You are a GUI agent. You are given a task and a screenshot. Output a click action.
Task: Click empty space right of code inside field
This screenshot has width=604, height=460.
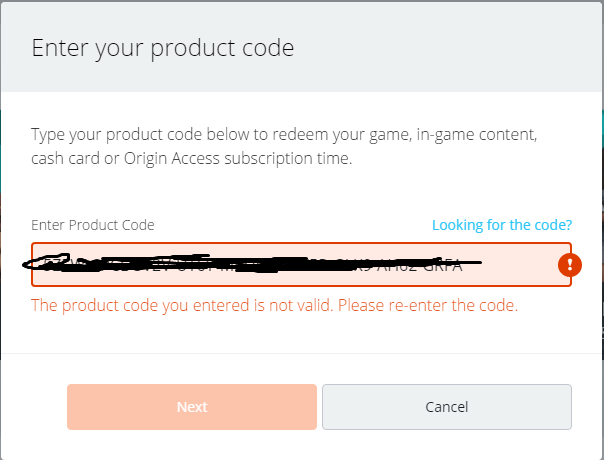click(x=512, y=265)
